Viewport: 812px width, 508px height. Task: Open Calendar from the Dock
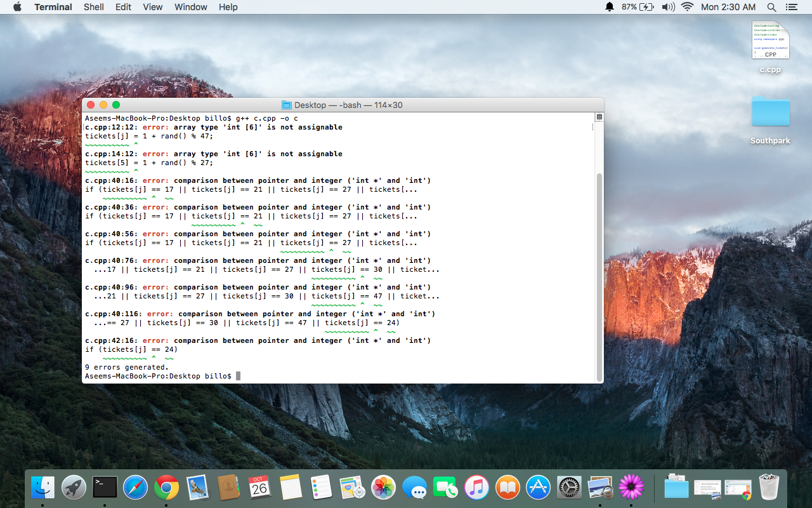259,488
